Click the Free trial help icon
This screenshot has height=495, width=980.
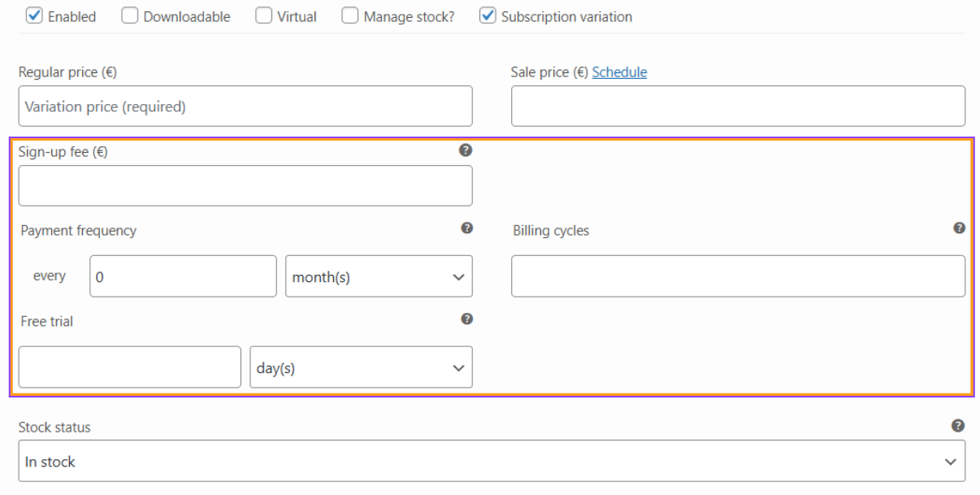click(466, 319)
